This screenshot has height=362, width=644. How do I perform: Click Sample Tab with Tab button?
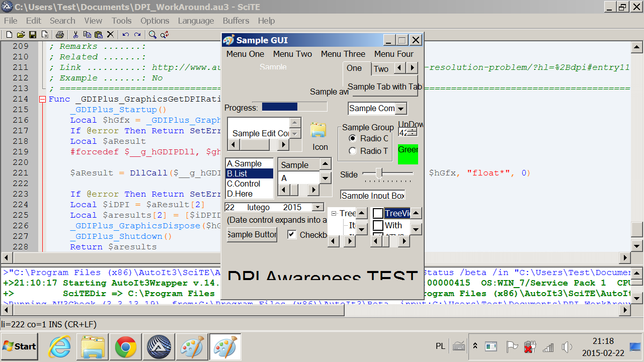(384, 86)
